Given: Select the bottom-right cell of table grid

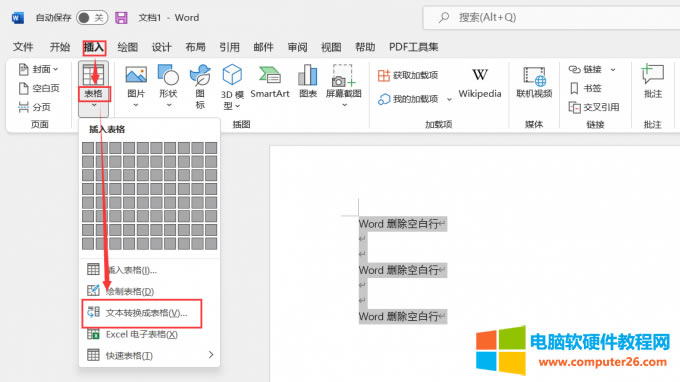Looking at the screenshot, I should pos(211,243).
